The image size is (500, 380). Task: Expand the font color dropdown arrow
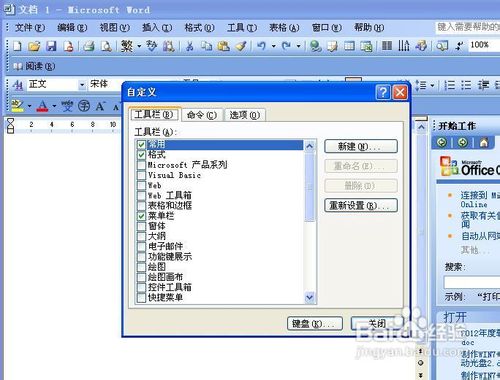tap(54, 106)
